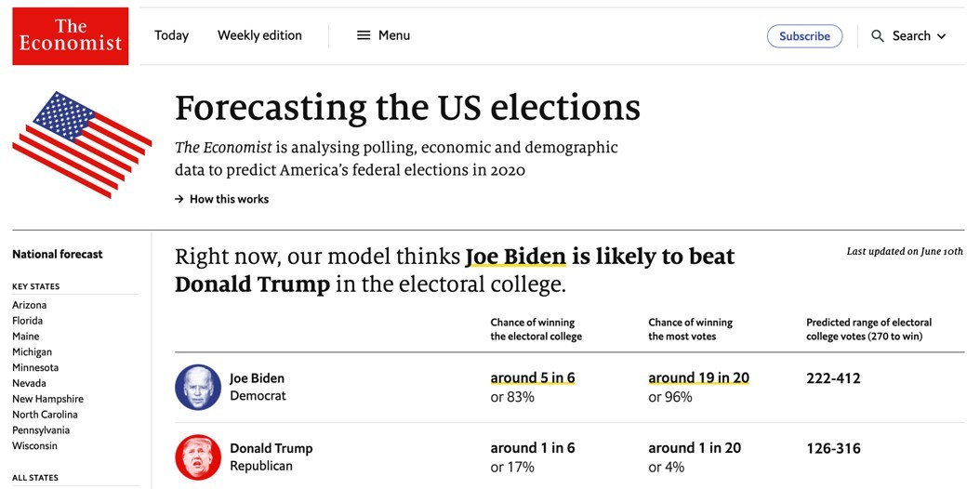Open the Wisconsin state forecast
Viewport: 980px width, 489px height.
(x=34, y=446)
